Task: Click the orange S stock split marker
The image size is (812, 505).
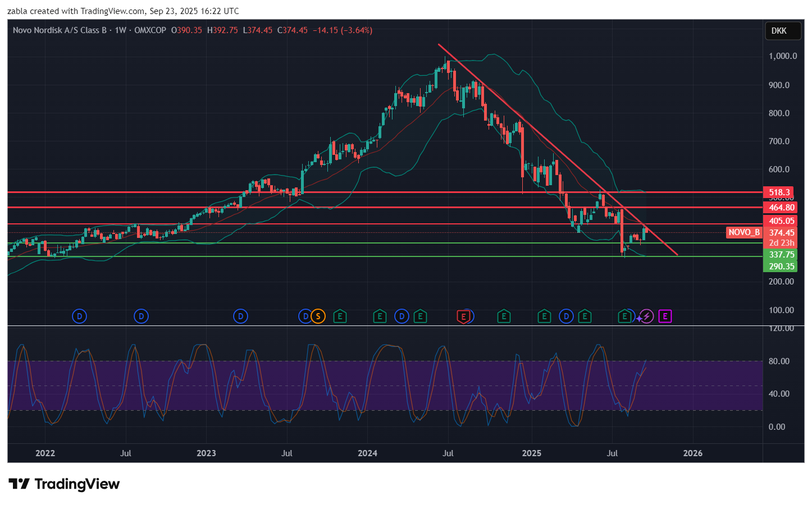Action: [318, 316]
